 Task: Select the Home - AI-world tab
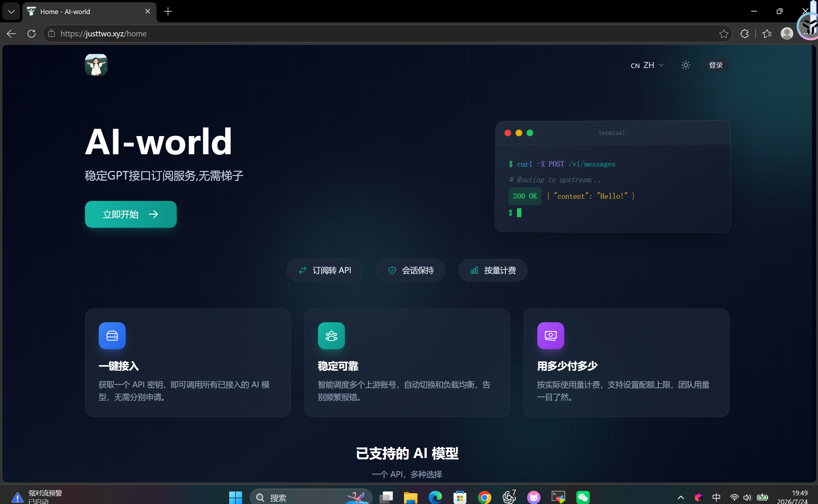pyautogui.click(x=89, y=12)
